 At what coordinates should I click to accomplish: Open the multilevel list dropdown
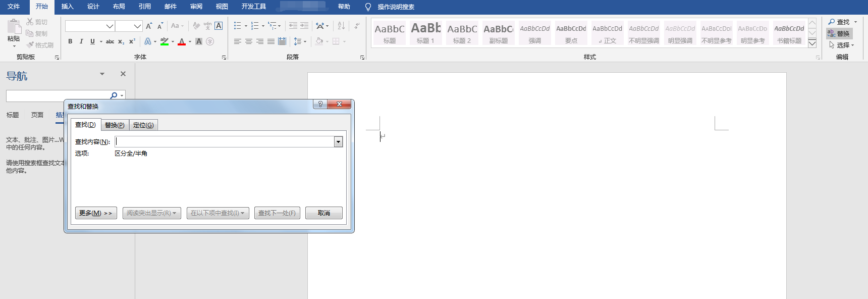coord(275,26)
